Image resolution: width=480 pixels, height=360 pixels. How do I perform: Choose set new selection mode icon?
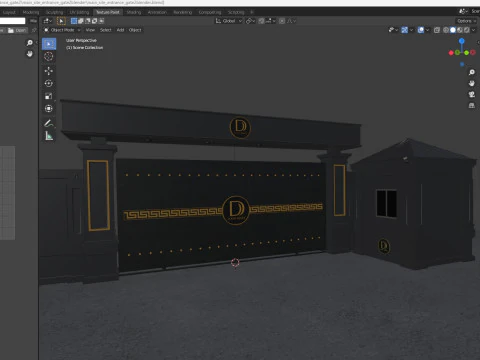tap(74, 21)
